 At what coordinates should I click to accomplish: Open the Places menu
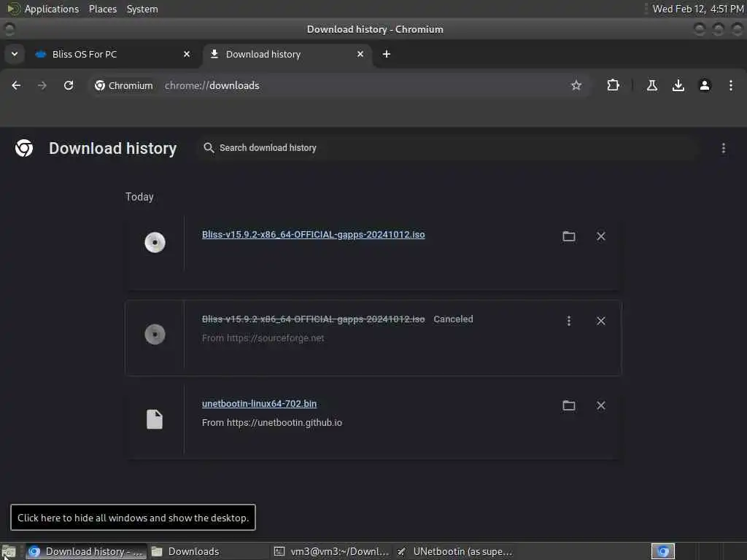tap(103, 9)
